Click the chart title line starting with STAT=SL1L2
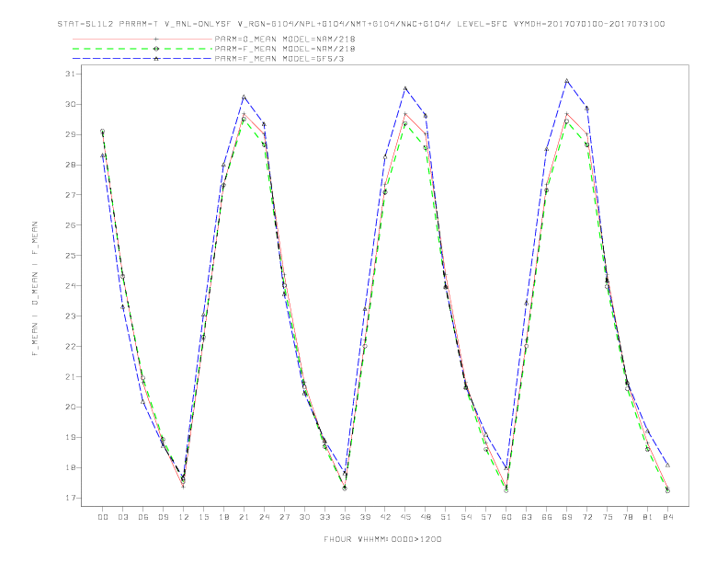728x563 pixels. (361, 24)
